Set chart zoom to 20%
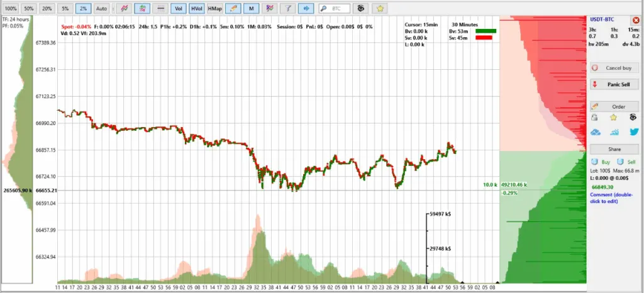 (x=47, y=8)
